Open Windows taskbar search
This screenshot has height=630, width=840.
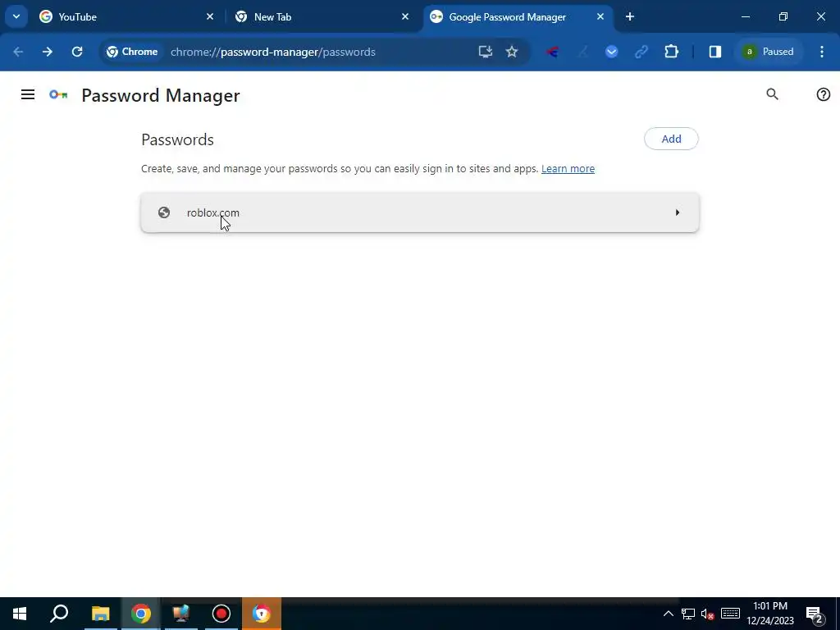pos(59,614)
